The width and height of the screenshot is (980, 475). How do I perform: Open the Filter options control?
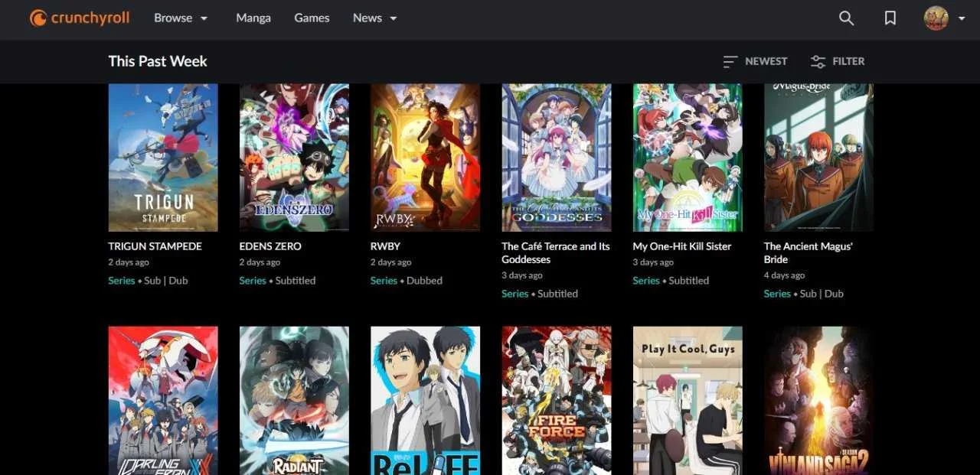[838, 61]
